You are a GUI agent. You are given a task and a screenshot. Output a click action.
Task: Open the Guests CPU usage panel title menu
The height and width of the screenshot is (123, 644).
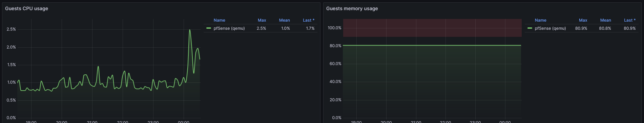pyautogui.click(x=26, y=8)
